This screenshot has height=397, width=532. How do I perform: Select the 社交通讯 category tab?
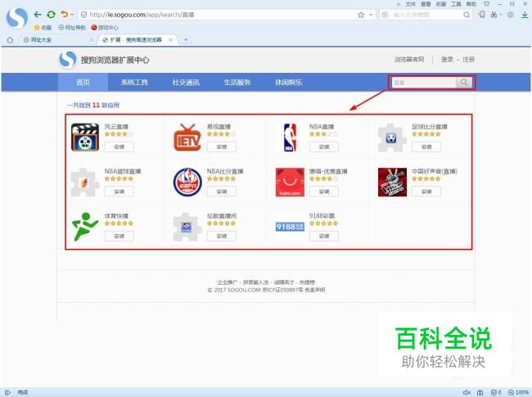click(186, 82)
